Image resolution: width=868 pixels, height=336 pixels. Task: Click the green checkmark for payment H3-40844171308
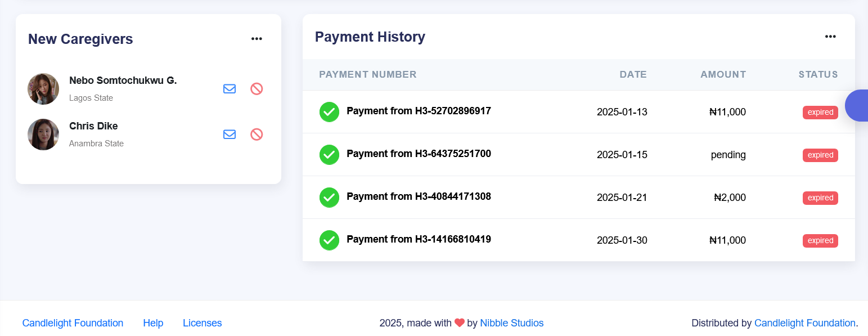329,198
